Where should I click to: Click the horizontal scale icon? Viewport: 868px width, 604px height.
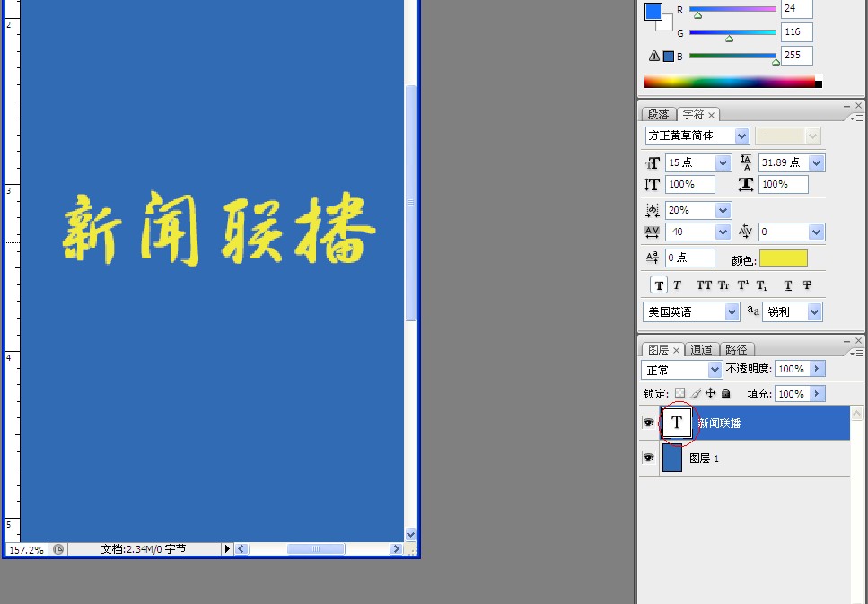click(746, 184)
